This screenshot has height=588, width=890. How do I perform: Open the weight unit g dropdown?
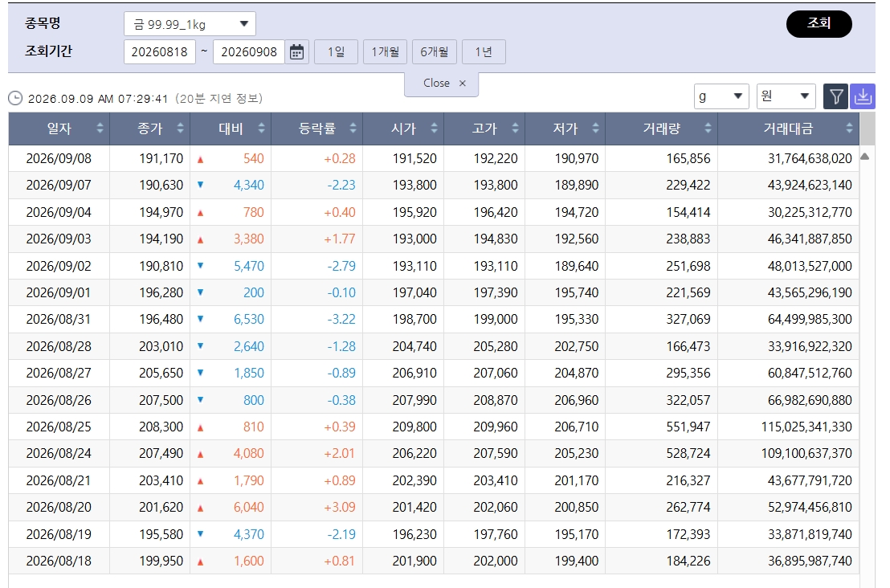(721, 96)
